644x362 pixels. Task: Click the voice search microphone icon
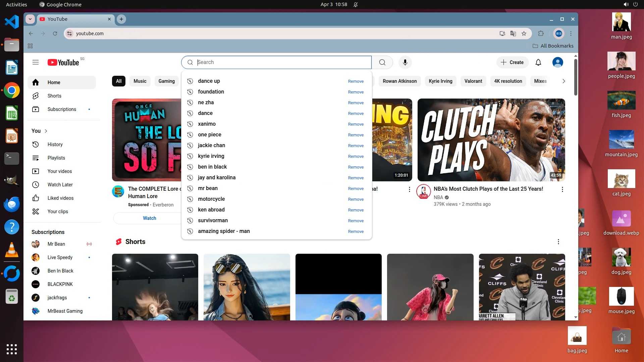(405, 62)
